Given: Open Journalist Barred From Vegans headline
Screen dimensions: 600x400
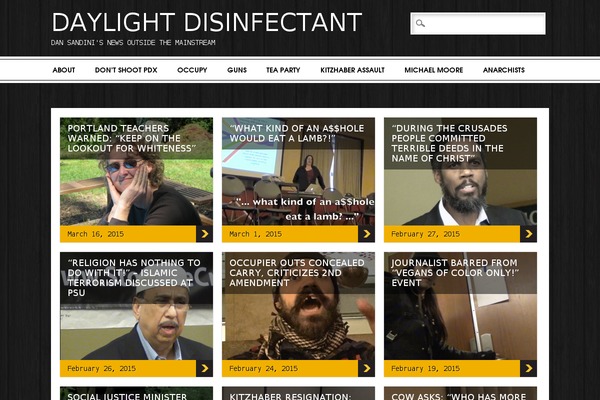Looking at the screenshot, I should coord(455,273).
